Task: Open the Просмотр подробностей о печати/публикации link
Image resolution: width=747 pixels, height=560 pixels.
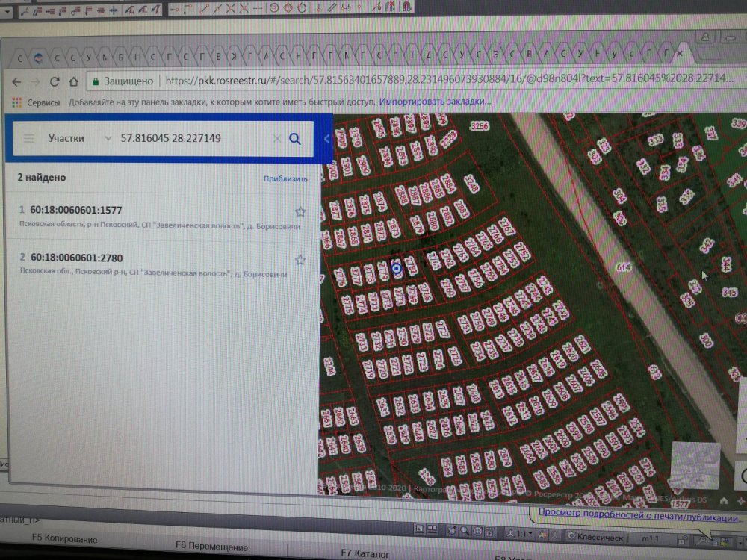Action: (x=636, y=514)
